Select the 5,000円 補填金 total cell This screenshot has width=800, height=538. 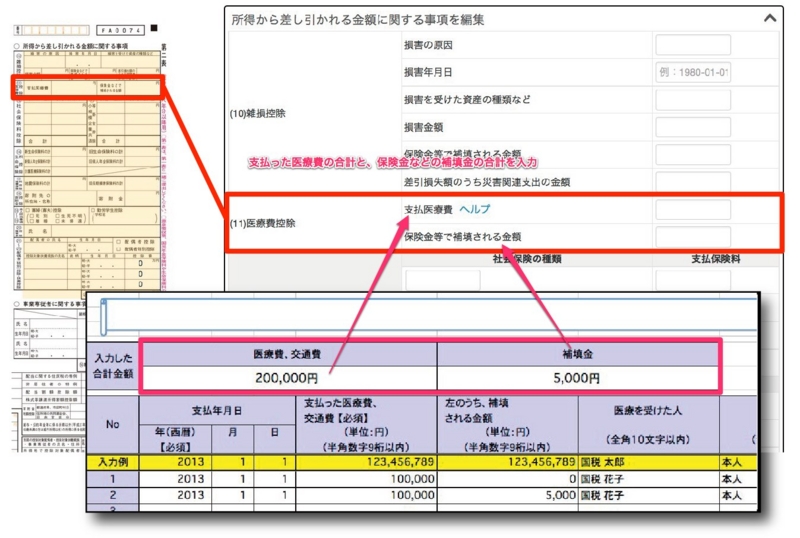coord(577,378)
